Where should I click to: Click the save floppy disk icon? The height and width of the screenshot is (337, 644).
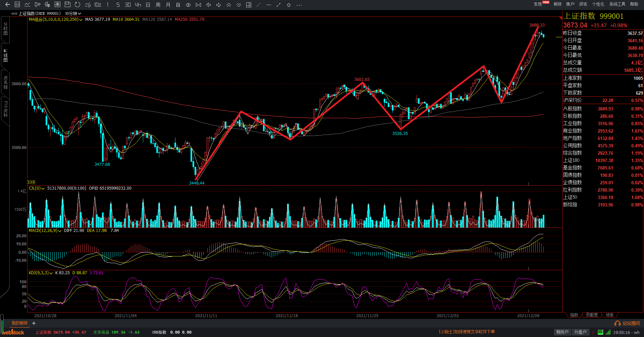67,5
